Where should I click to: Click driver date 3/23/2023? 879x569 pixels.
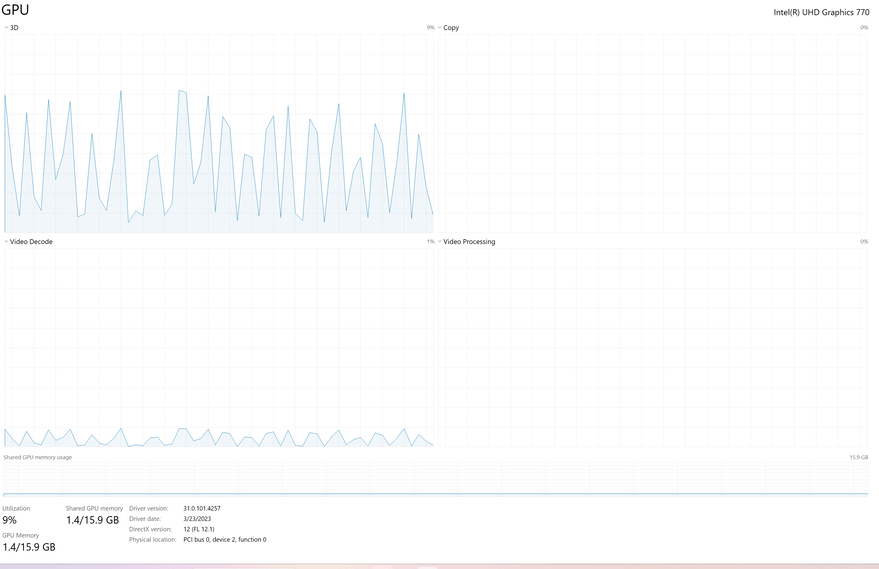[197, 519]
